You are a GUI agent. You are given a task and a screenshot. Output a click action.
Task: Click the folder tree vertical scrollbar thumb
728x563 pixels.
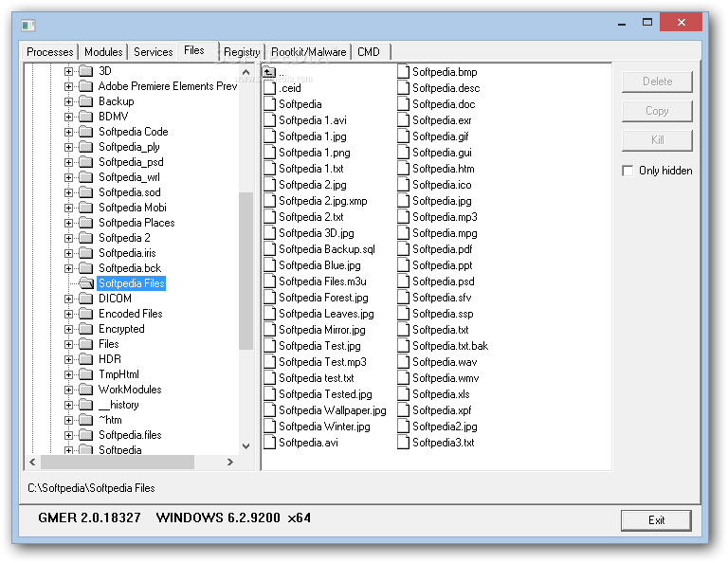click(x=246, y=270)
